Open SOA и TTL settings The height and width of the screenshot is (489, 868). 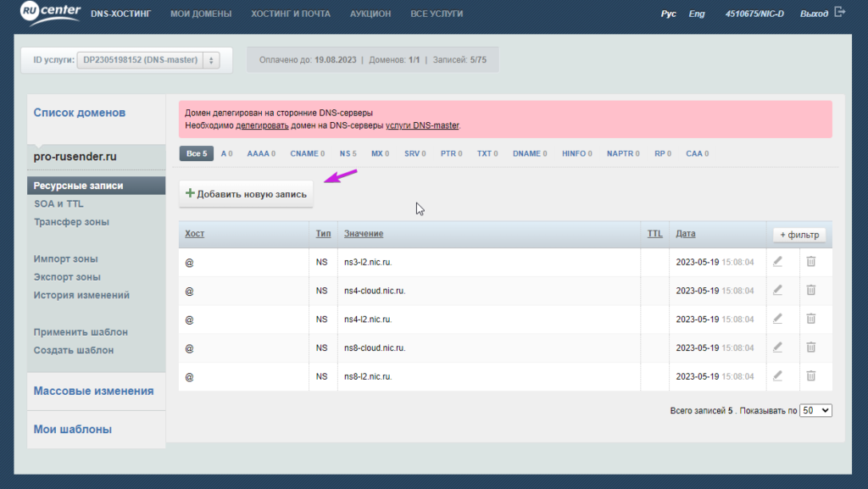coord(58,204)
